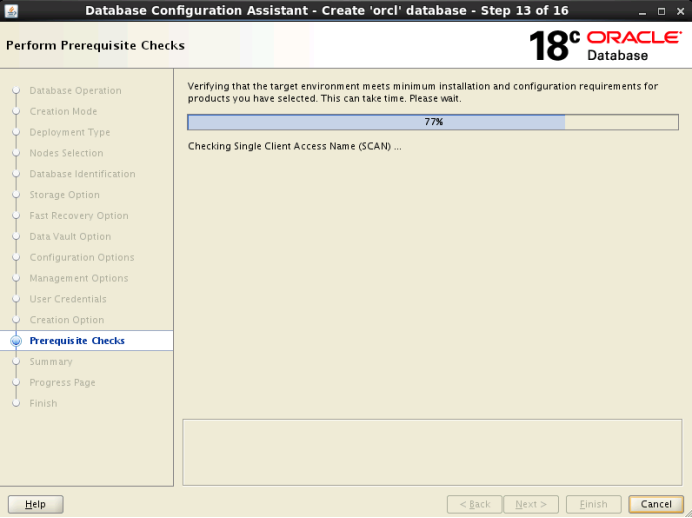Click the Prerequisite Checks step bullet icon
The width and height of the screenshot is (692, 518).
16,341
